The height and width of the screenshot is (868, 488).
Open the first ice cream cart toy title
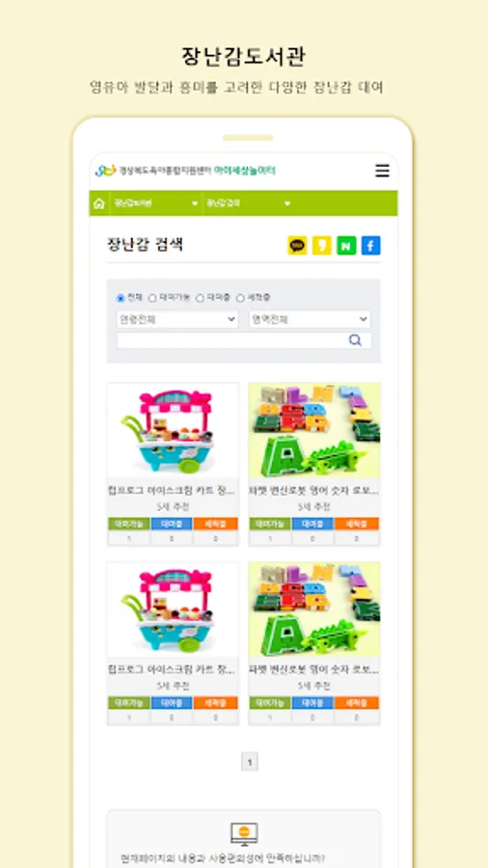(173, 491)
